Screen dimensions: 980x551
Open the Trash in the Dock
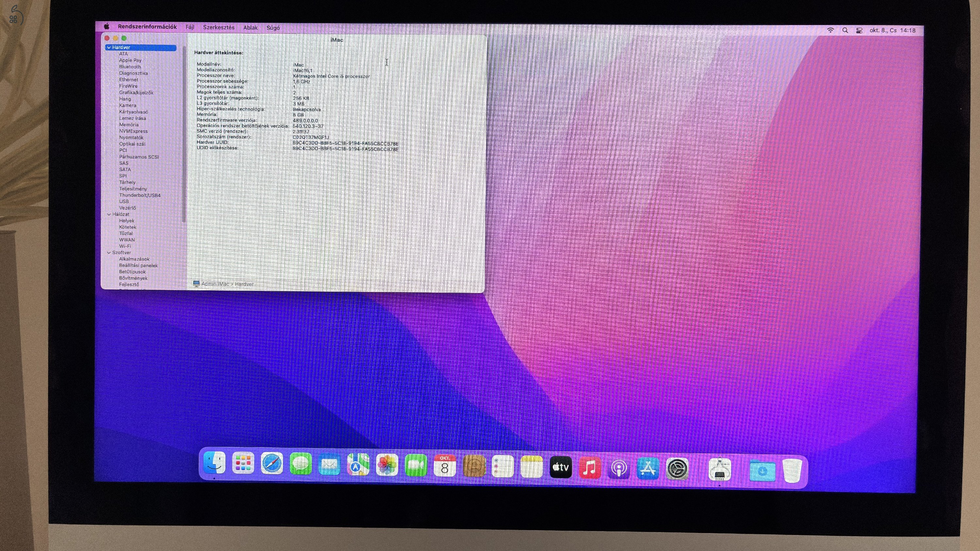click(792, 471)
